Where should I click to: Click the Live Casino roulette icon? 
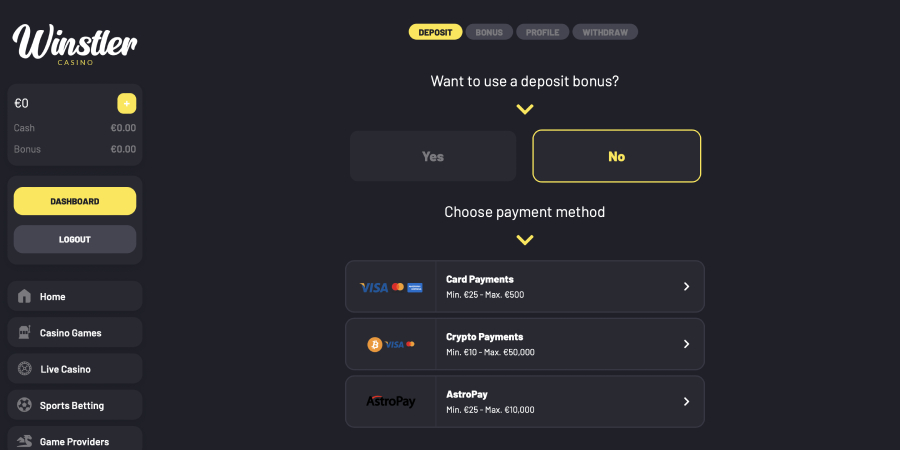25,369
